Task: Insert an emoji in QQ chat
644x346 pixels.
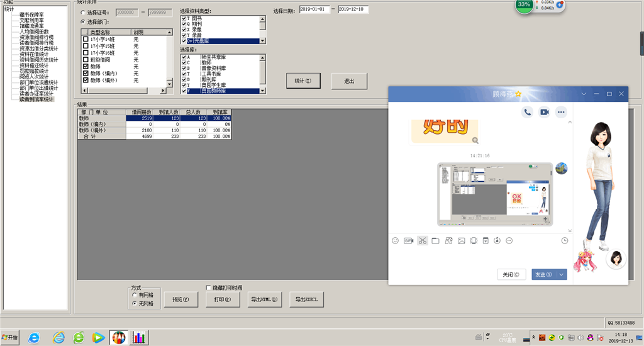Action: click(x=395, y=241)
